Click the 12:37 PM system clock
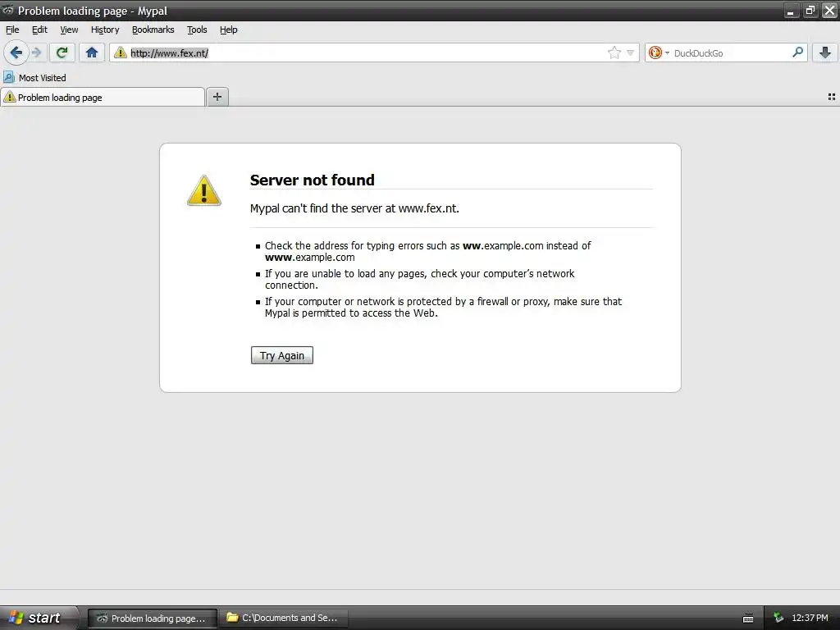The height and width of the screenshot is (630, 840). click(810, 619)
